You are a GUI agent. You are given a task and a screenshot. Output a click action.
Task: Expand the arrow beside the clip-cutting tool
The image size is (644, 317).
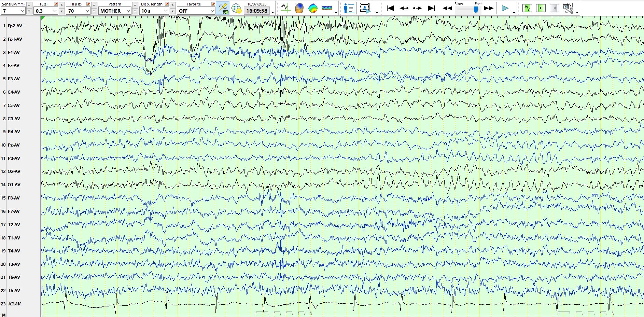(x=577, y=13)
